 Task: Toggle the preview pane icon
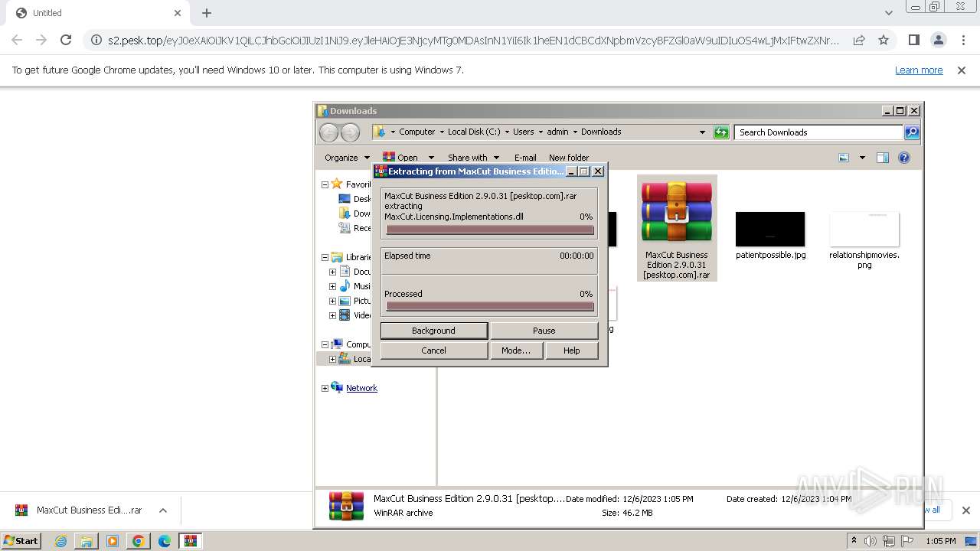pos(883,158)
